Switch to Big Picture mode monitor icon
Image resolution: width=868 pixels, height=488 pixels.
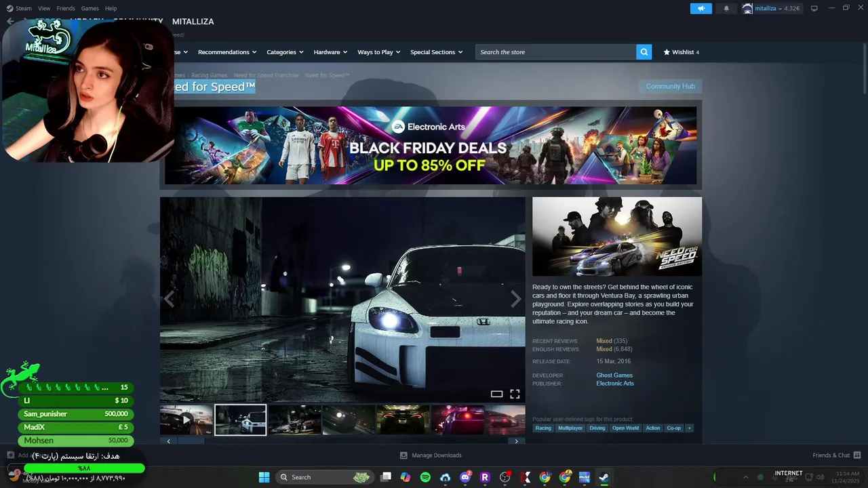coord(814,8)
